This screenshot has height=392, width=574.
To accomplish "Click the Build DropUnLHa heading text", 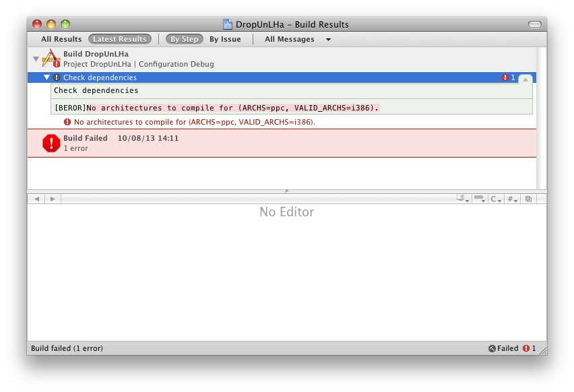I will (96, 54).
